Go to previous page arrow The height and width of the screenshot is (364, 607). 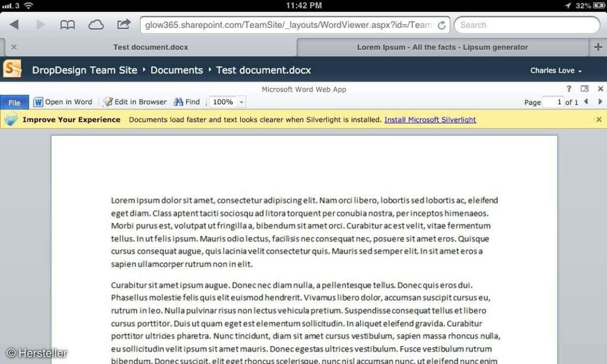[x=586, y=102]
